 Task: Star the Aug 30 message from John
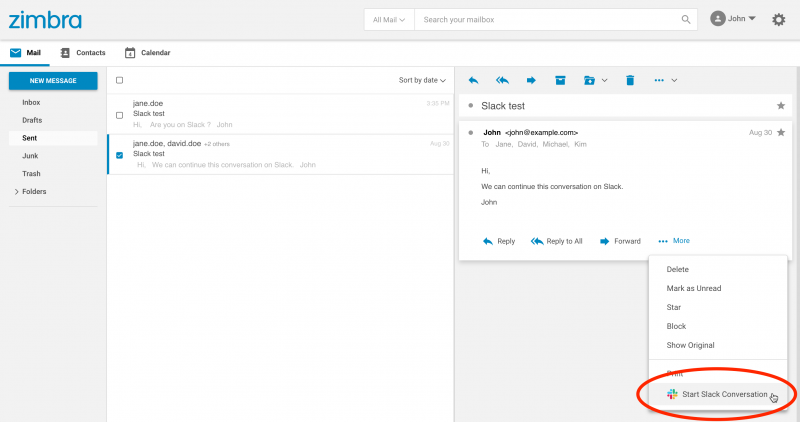[x=781, y=132]
